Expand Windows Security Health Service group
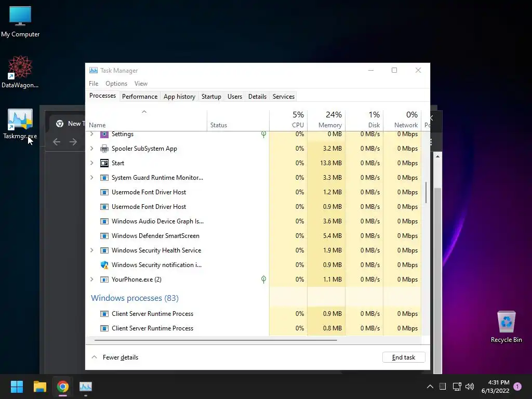 pos(91,250)
